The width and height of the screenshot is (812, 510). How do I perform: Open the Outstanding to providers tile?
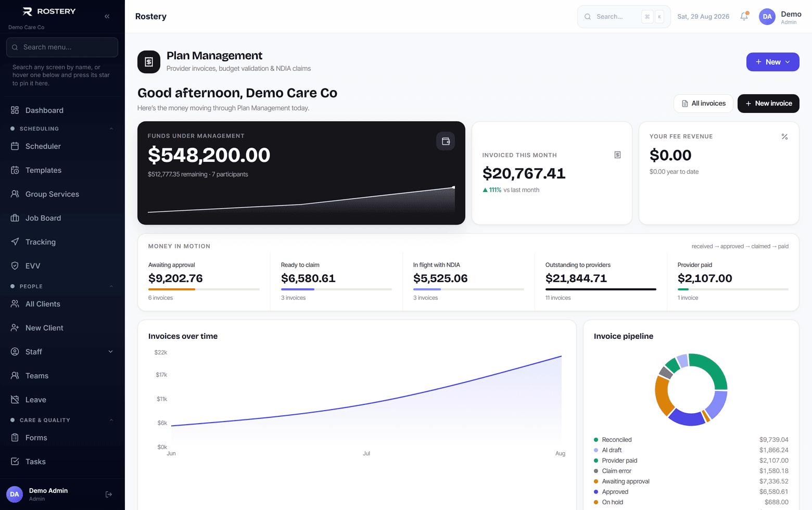(x=601, y=282)
